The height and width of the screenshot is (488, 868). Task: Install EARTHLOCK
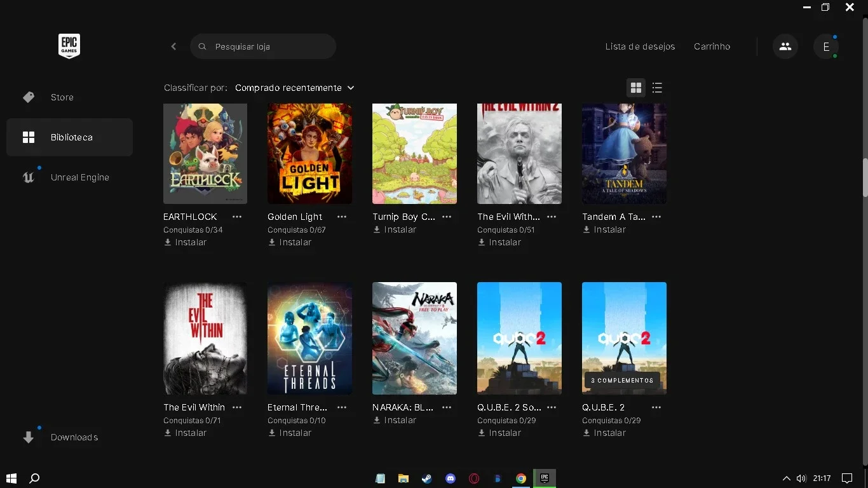tap(186, 242)
